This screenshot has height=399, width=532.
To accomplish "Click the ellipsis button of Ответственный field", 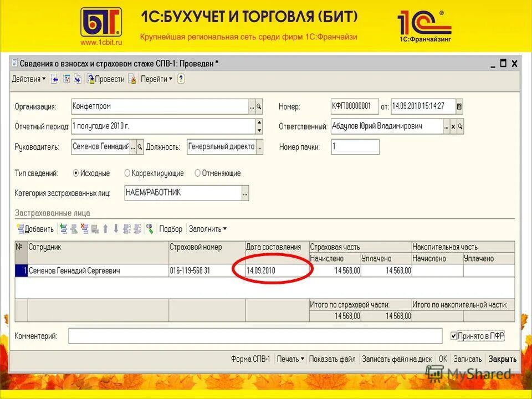I will (x=446, y=126).
